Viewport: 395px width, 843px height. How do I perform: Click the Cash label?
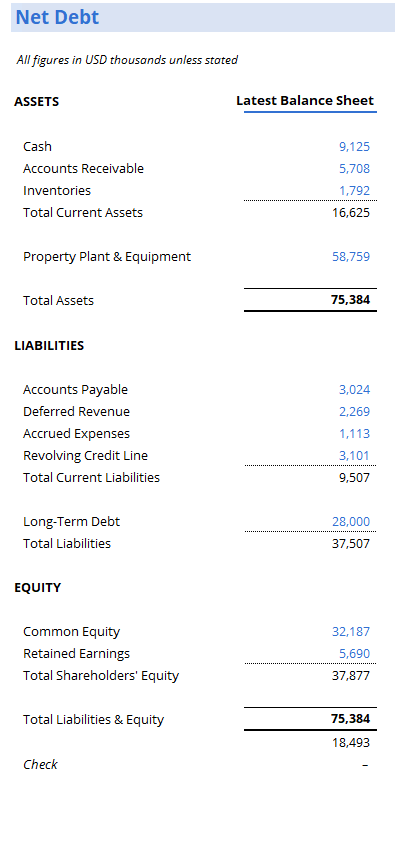(38, 146)
